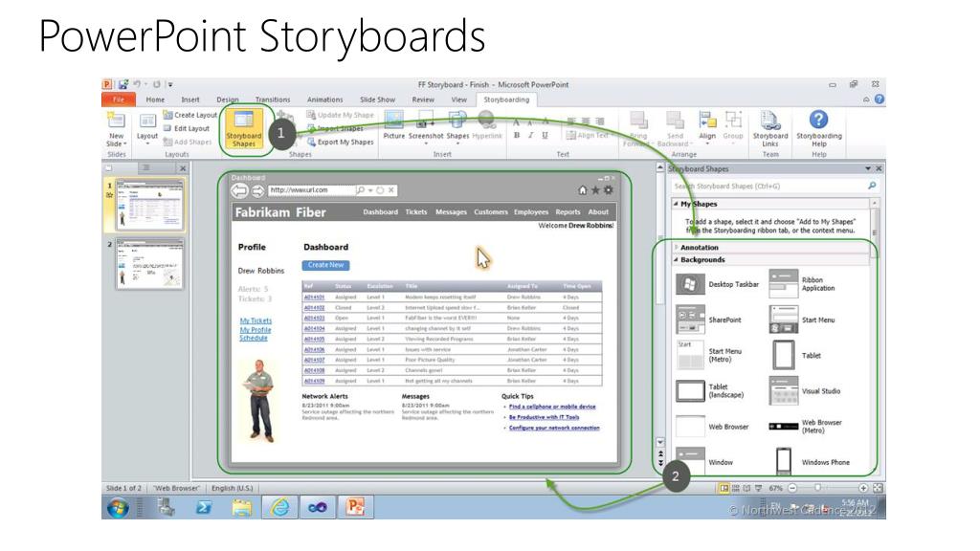
Task: Open the Align menu in Arrange
Action: point(707,127)
